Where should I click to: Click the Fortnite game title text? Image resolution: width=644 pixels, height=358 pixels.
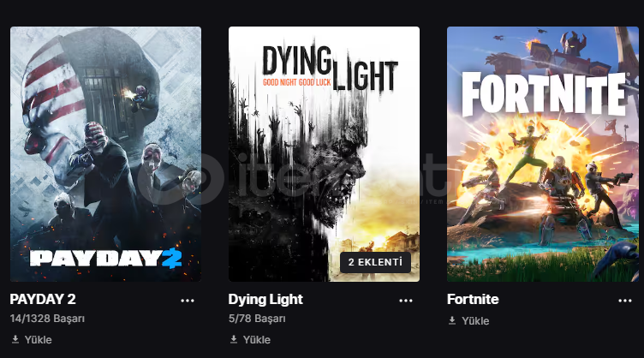pyautogui.click(x=473, y=299)
